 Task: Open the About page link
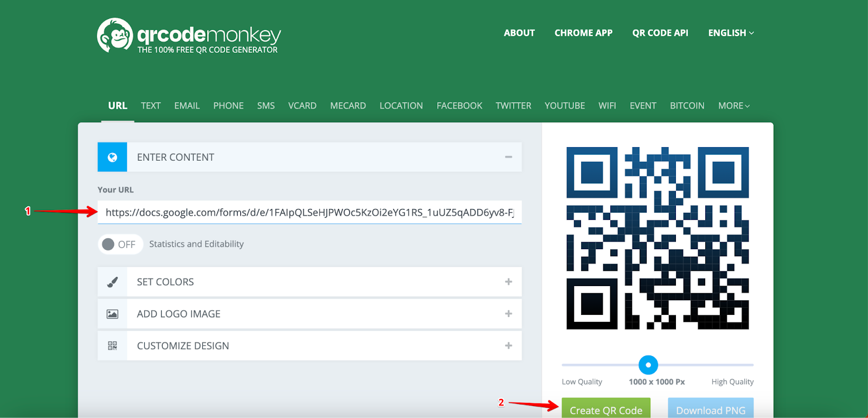(x=519, y=33)
